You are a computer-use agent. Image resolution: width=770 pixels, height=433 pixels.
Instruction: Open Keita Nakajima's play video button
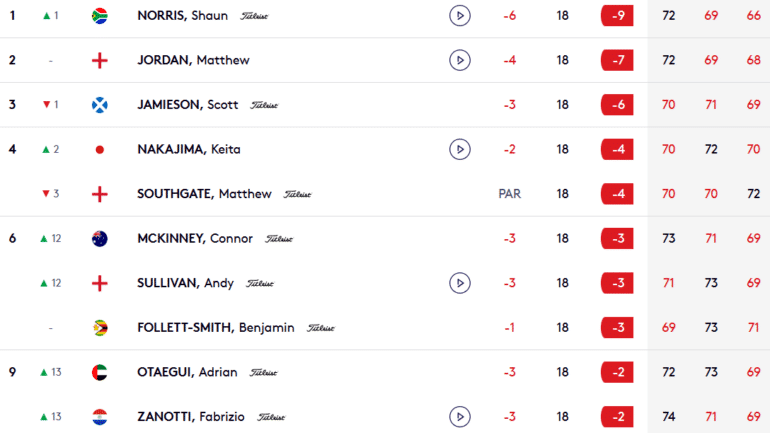pyautogui.click(x=460, y=149)
